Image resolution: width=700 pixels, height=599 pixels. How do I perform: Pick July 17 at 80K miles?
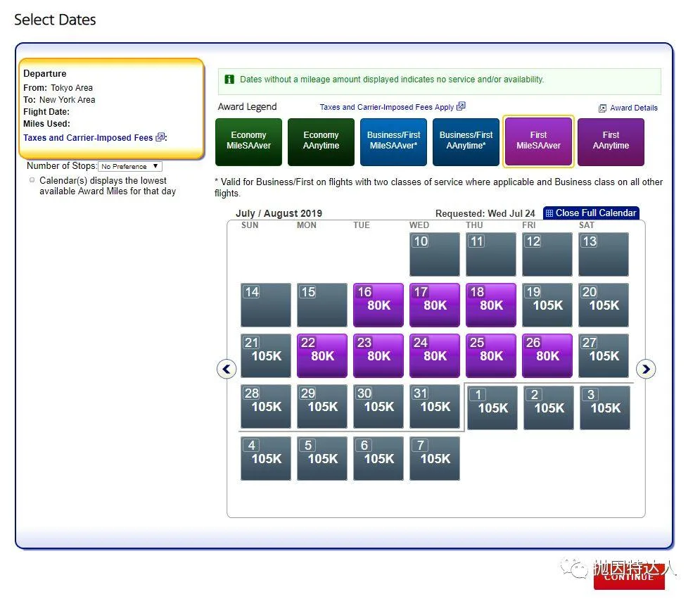[x=434, y=305]
